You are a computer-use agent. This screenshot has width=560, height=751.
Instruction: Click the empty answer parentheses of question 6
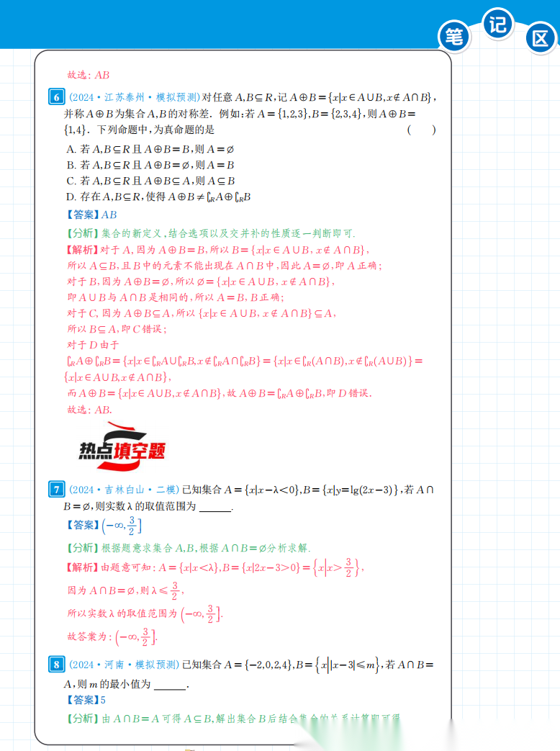click(421, 130)
